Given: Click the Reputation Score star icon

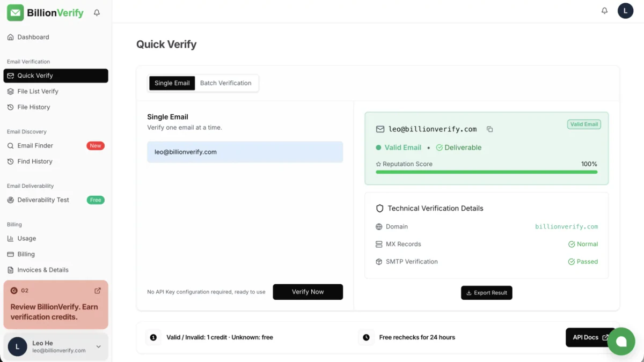Looking at the screenshot, I should pyautogui.click(x=378, y=164).
